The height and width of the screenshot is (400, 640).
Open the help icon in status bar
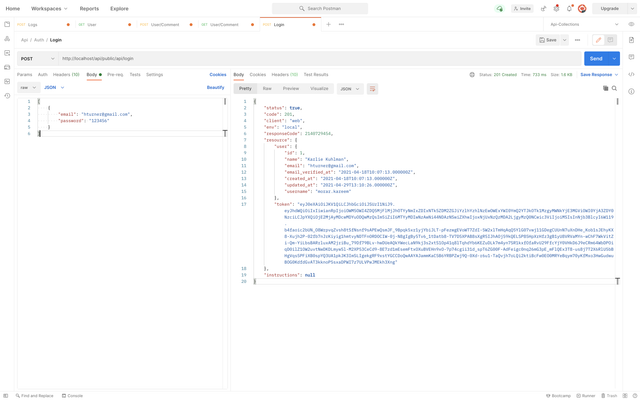tap(634, 396)
